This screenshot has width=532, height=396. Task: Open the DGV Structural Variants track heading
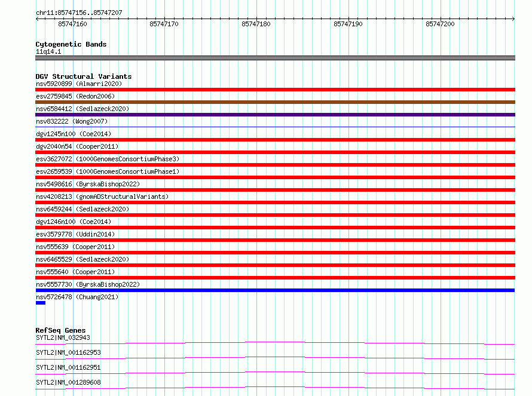click(x=84, y=76)
